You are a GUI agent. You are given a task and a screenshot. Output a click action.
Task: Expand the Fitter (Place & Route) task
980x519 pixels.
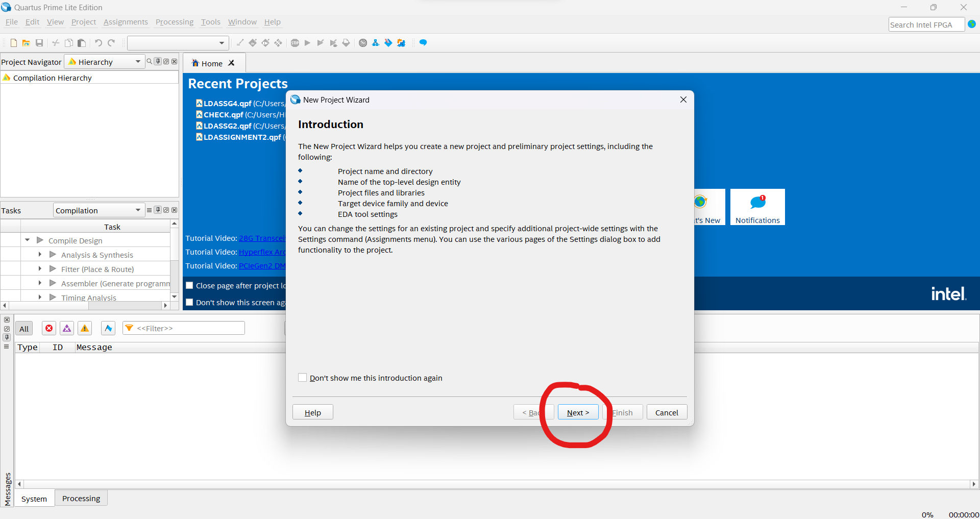(40, 268)
